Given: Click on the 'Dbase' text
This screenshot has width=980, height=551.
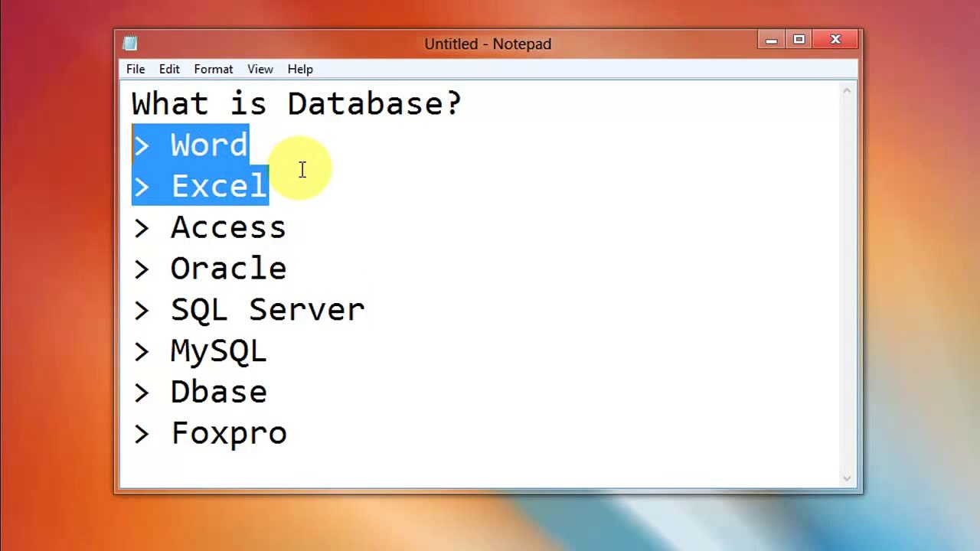Looking at the screenshot, I should point(219,392).
